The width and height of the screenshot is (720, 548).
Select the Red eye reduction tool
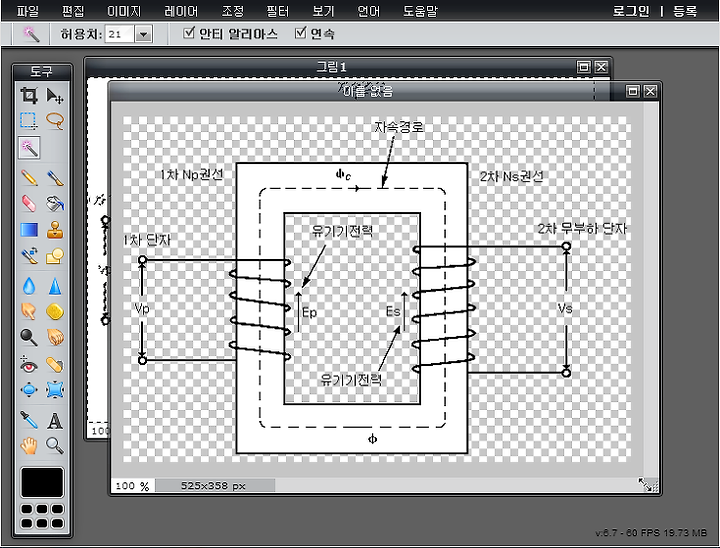pos(29,365)
